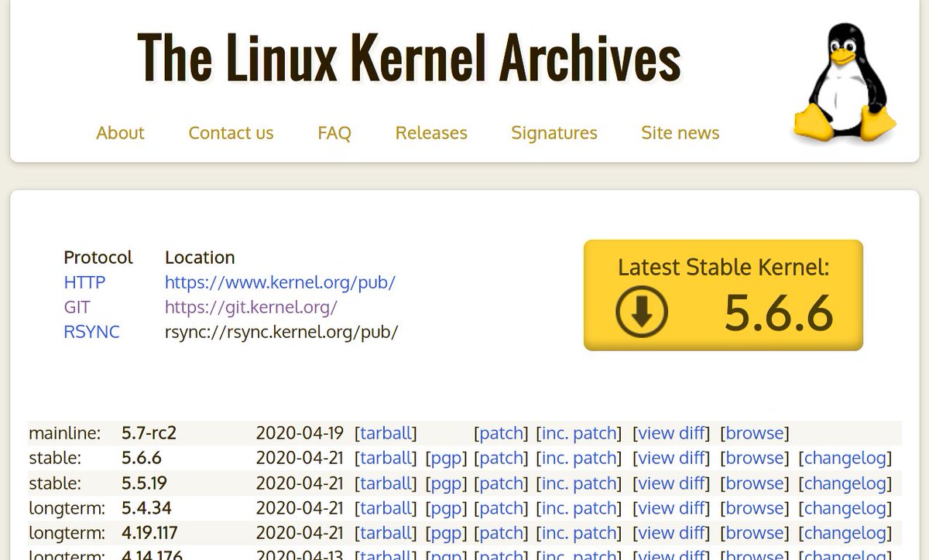Open patch for longterm 5.4.34

tap(501, 508)
